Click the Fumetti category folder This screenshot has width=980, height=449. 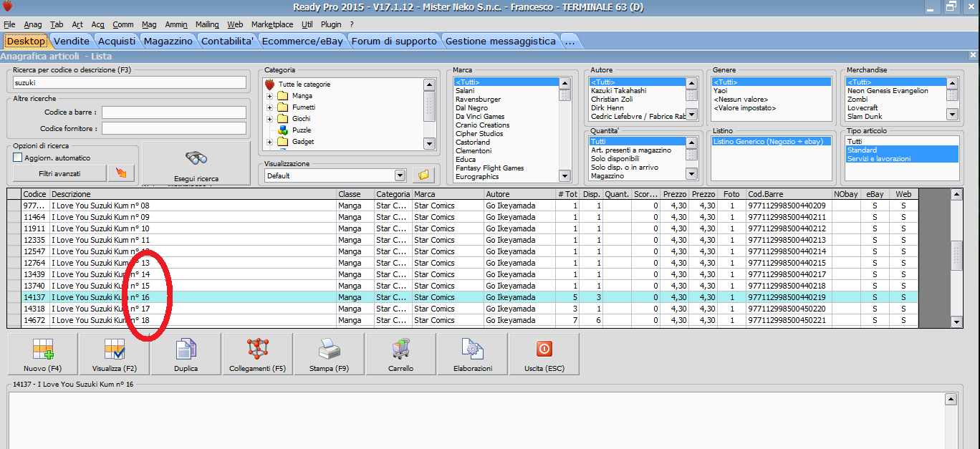coord(296,107)
